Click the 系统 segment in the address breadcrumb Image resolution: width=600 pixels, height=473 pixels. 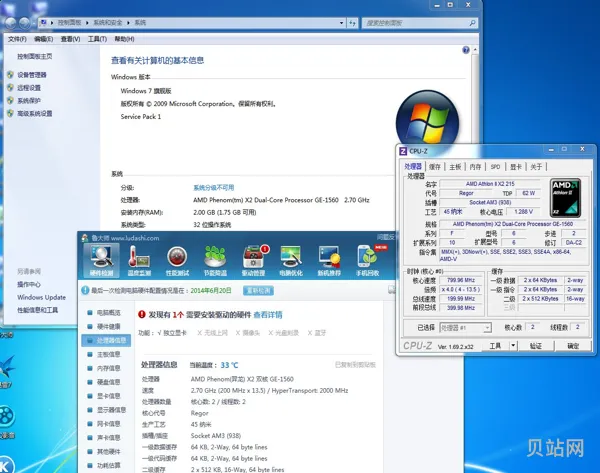(x=140, y=23)
